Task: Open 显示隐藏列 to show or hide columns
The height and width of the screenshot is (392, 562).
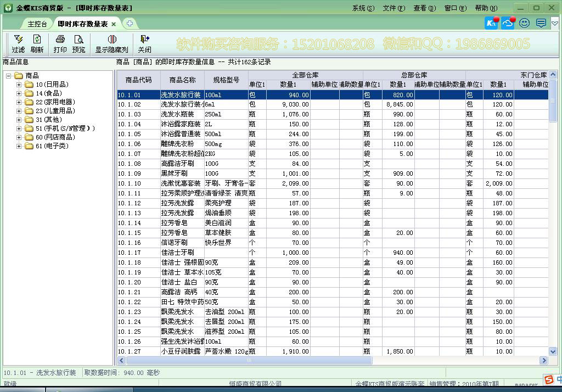Action: (112, 44)
